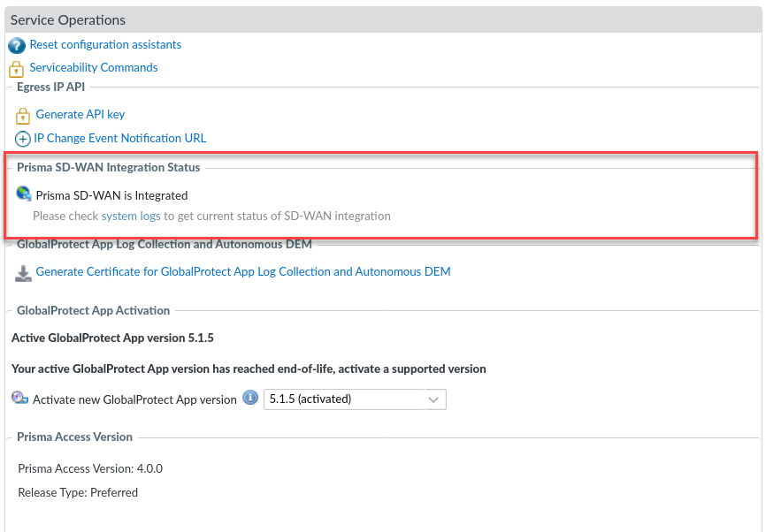766x532 pixels.
Task: Click the plus icon for IP Change Event Notification
Action: (x=23, y=139)
